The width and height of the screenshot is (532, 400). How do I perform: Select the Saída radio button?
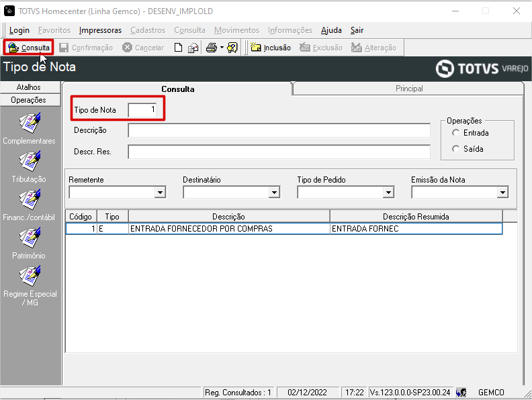click(455, 149)
